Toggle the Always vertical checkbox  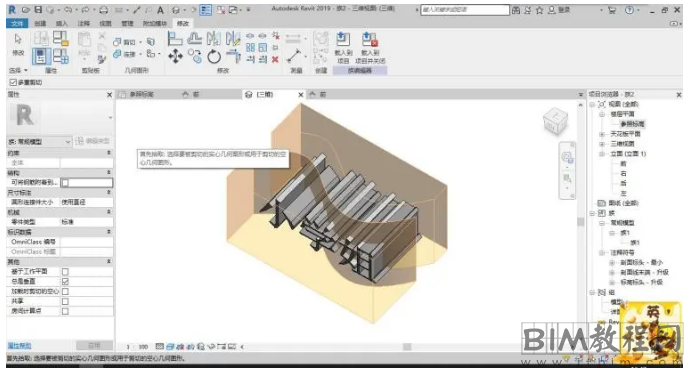(65, 281)
